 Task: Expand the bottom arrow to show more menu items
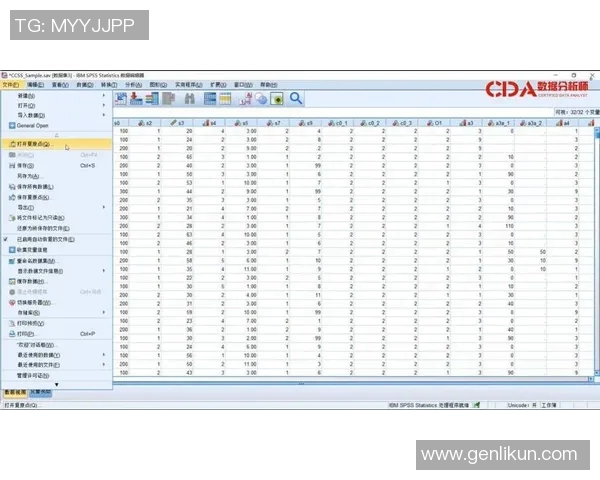56,385
